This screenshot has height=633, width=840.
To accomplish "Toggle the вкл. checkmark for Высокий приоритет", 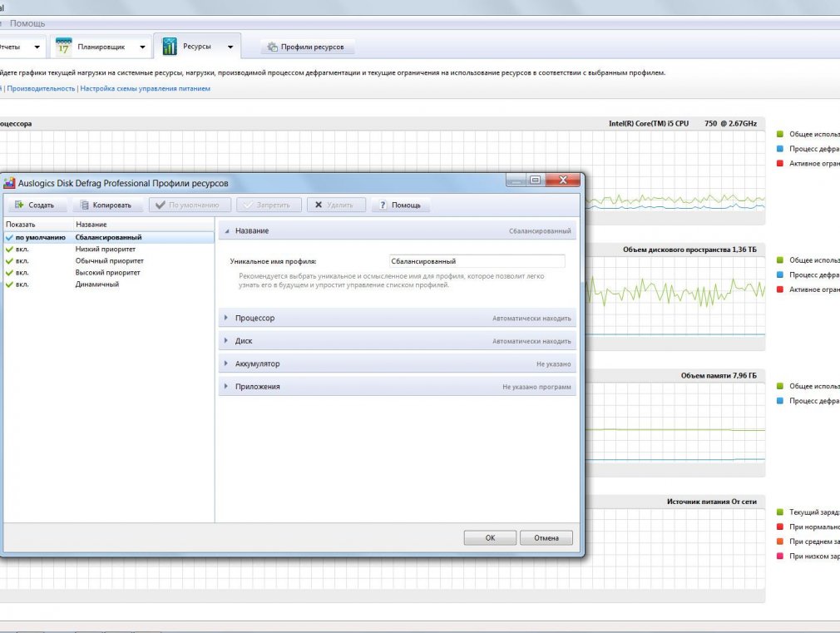I will (x=9, y=273).
